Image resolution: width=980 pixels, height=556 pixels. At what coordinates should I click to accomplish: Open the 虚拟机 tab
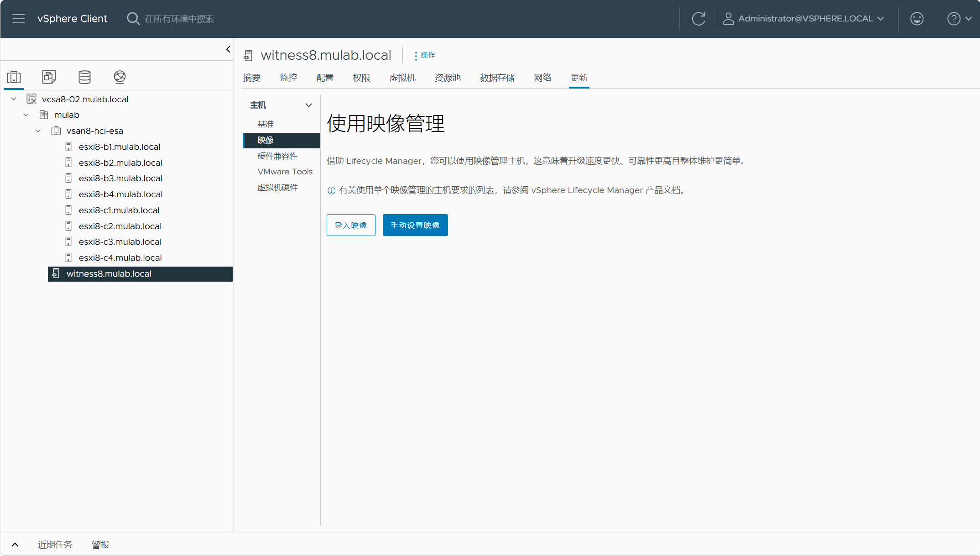coord(402,78)
